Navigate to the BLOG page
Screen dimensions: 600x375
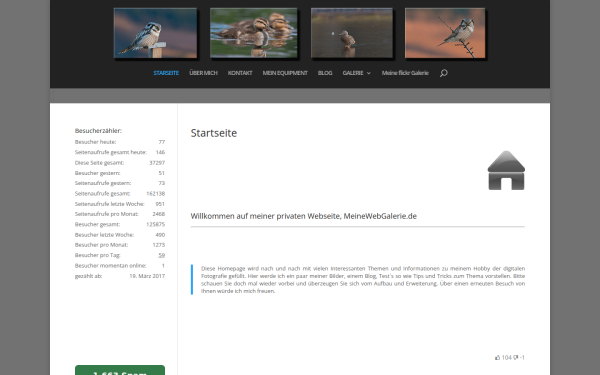tap(325, 73)
